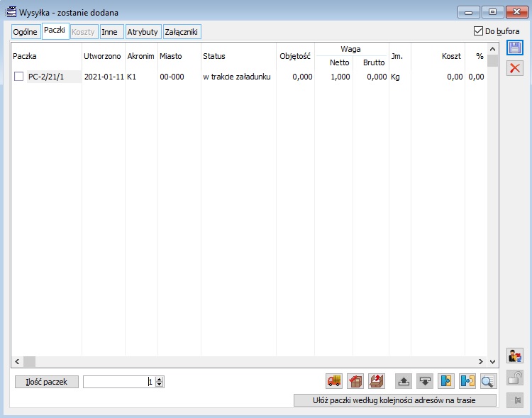Click the Objętość column header
532x418 pixels.
click(295, 56)
